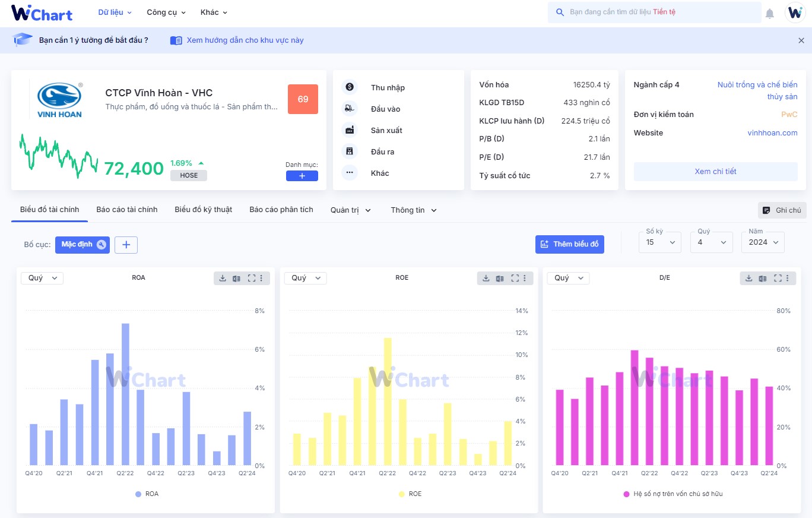The image size is (812, 518).
Task: Open ROE chart more options menu
Action: click(x=525, y=278)
